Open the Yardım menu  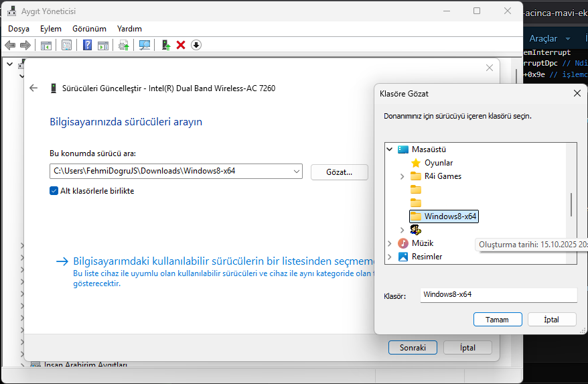click(129, 29)
